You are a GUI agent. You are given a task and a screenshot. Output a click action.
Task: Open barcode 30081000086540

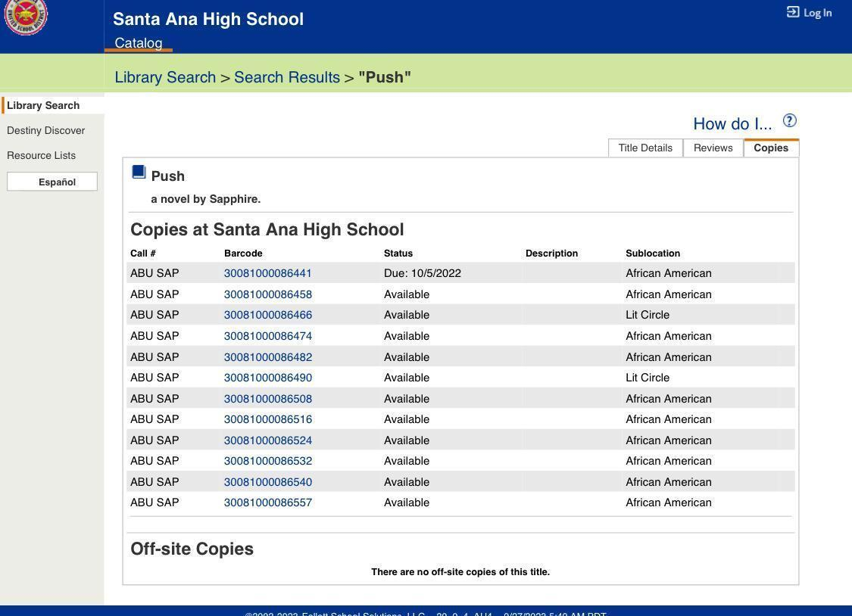[x=268, y=482]
